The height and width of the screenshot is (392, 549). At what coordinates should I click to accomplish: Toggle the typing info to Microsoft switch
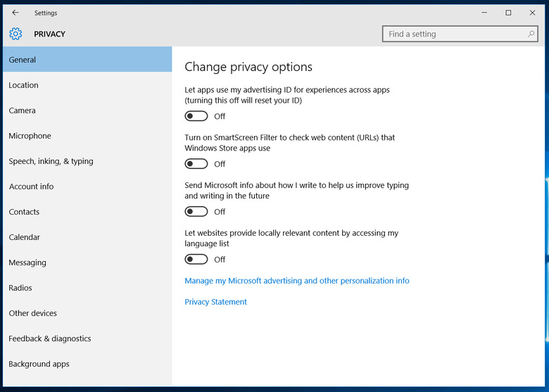coord(196,211)
